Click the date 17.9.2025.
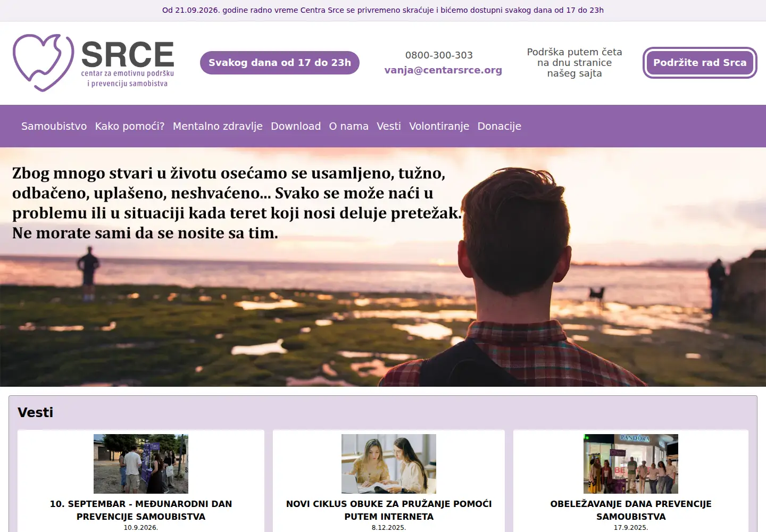This screenshot has height=532, width=766. pos(631,528)
